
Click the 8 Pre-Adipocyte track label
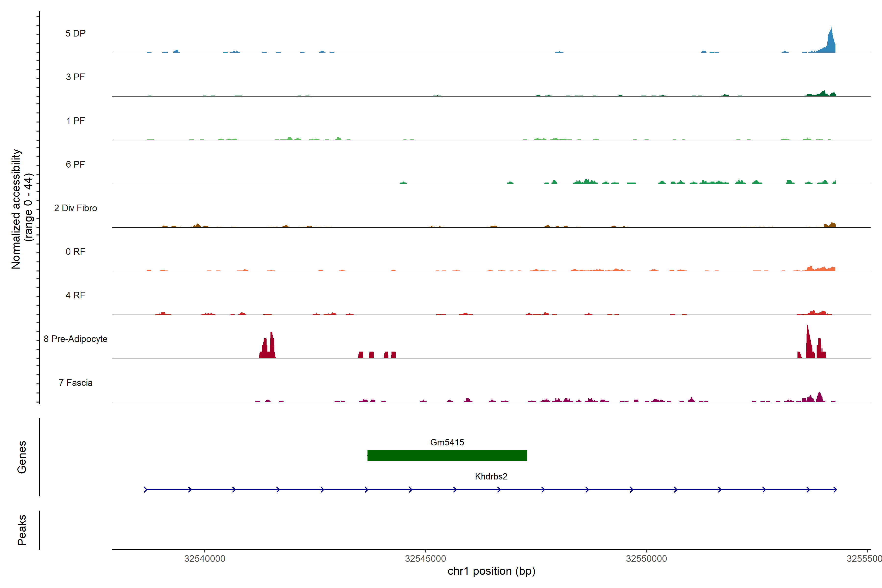point(75,339)
